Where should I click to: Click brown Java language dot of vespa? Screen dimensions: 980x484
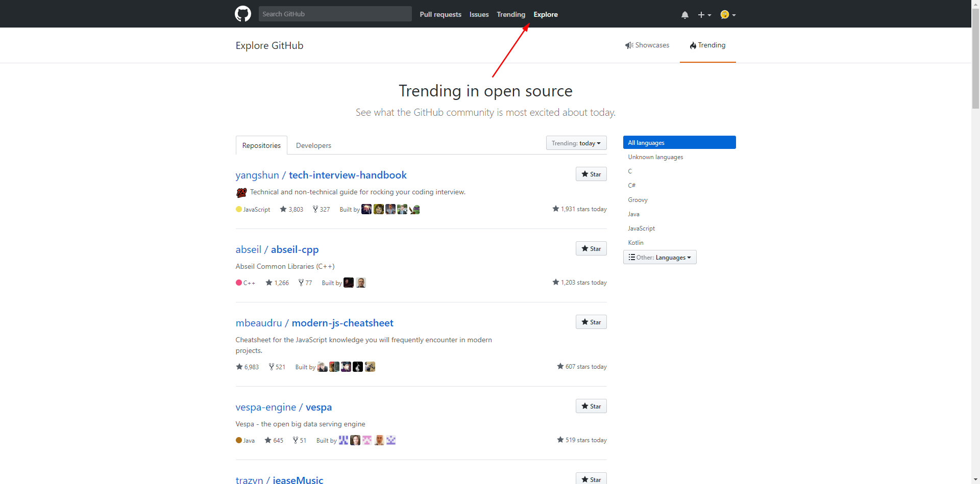point(238,440)
